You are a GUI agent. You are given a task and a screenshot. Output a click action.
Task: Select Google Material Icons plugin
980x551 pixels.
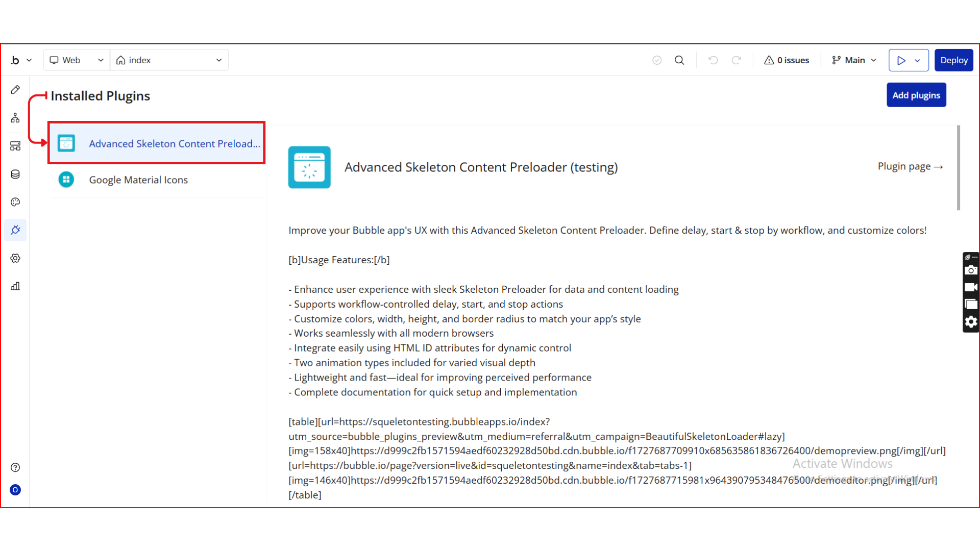(138, 180)
